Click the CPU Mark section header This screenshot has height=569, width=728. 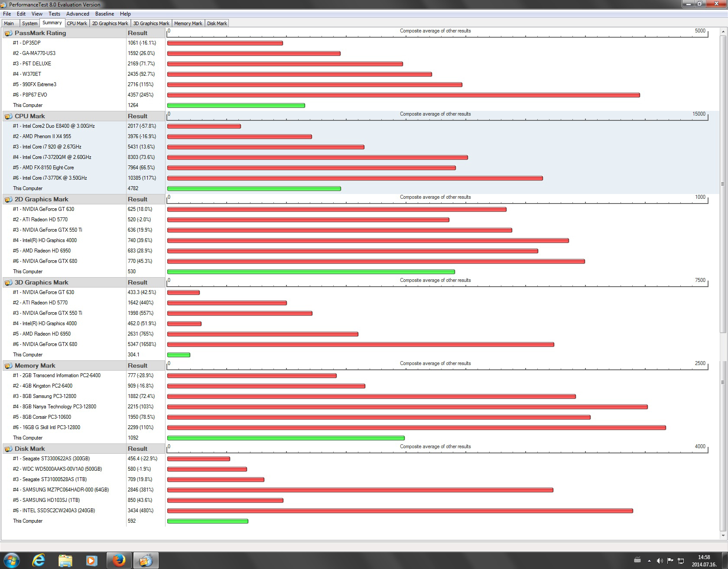pos(64,116)
